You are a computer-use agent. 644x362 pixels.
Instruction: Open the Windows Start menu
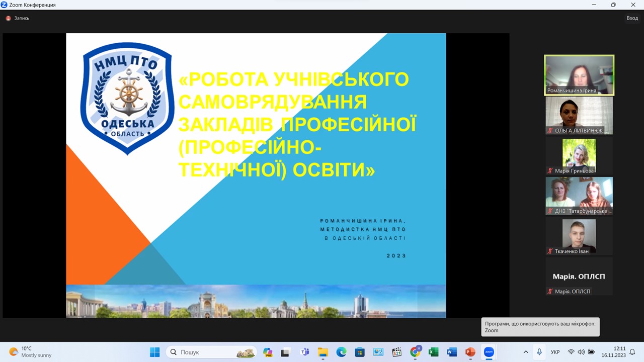154,352
